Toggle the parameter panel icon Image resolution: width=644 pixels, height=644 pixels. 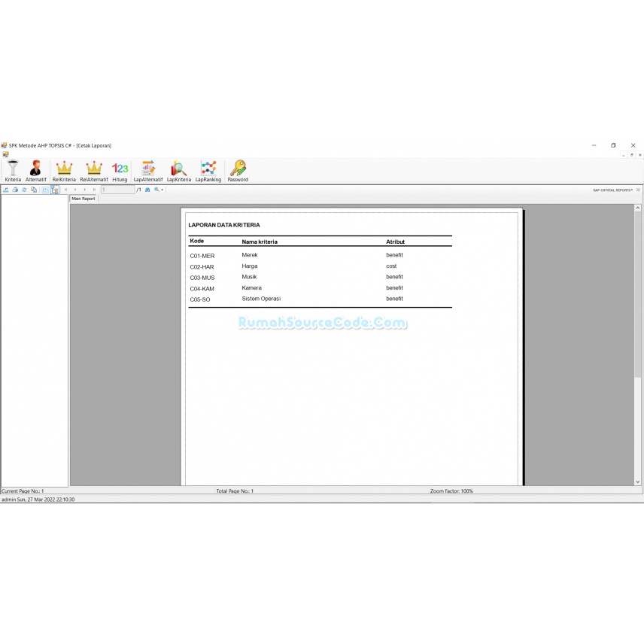point(45,190)
